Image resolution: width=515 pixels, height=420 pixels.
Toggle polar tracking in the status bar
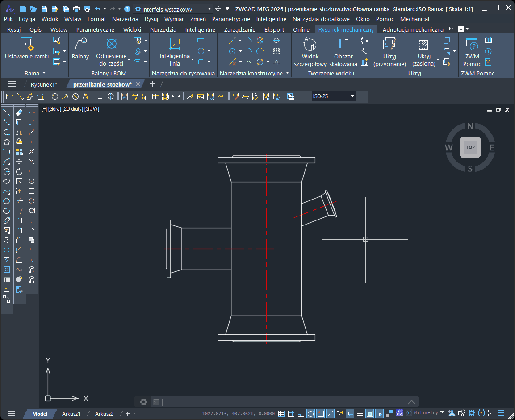coord(310,413)
